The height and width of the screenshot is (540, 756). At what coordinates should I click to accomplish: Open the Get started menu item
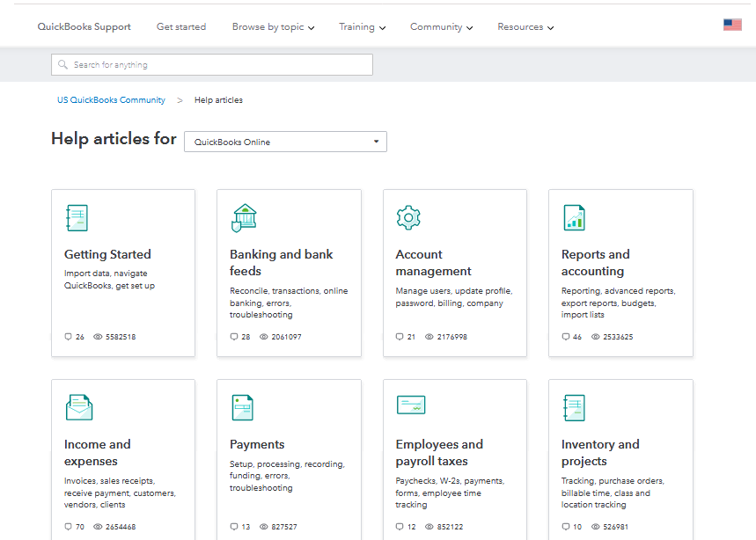tap(181, 27)
